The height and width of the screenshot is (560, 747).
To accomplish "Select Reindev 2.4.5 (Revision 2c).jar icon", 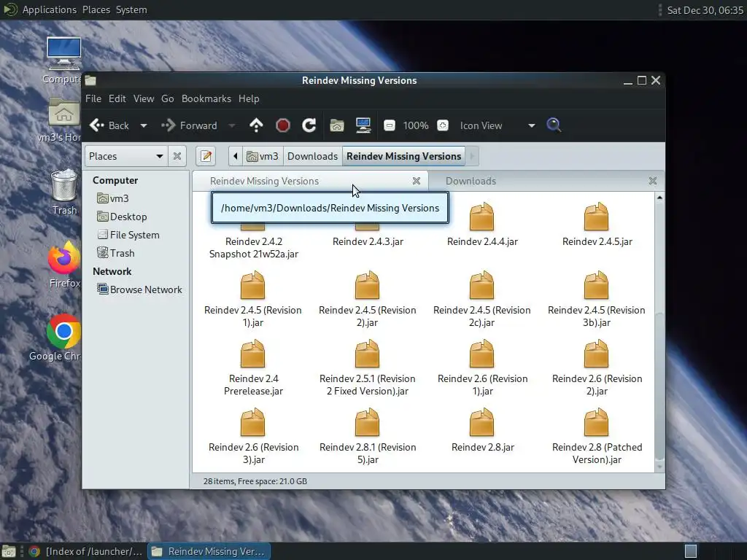I will pyautogui.click(x=482, y=285).
